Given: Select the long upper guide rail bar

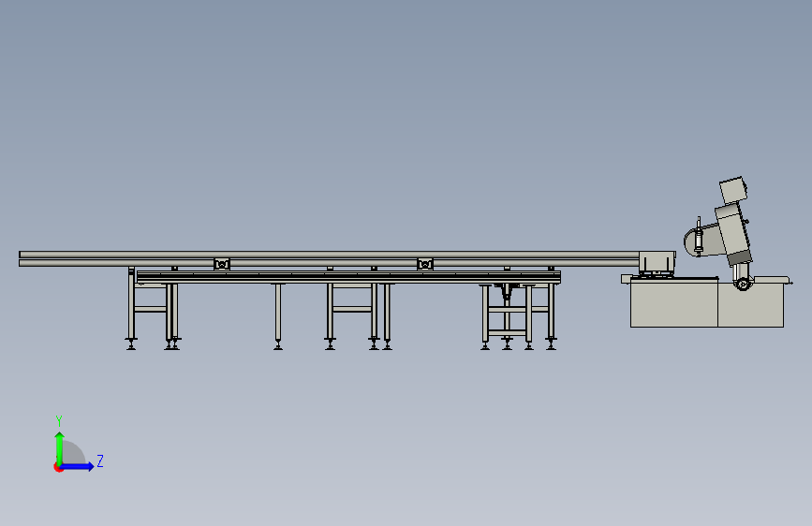Looking at the screenshot, I should 330,255.
